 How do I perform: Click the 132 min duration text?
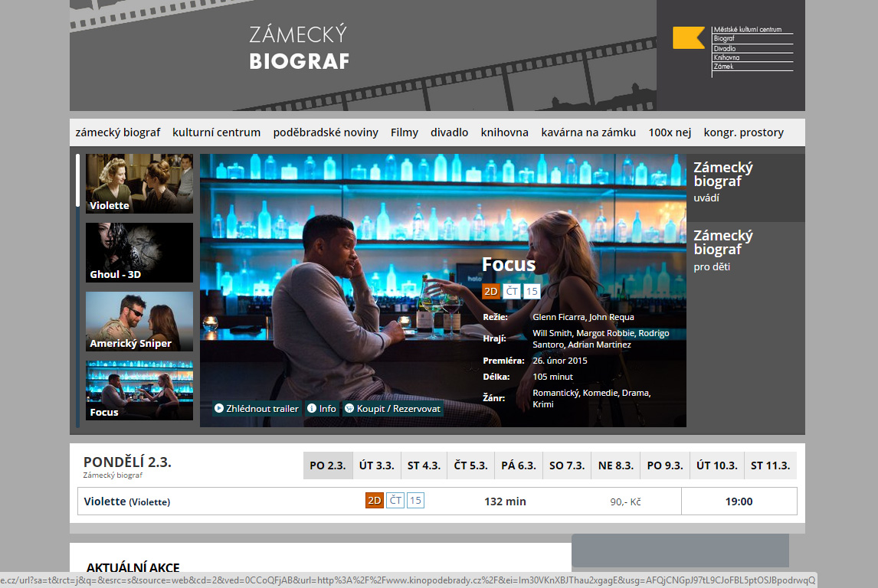[505, 501]
